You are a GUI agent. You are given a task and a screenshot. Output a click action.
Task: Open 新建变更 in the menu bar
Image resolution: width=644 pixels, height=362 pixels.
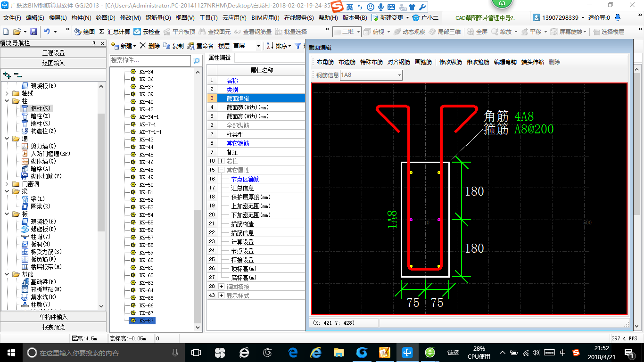tap(390, 18)
